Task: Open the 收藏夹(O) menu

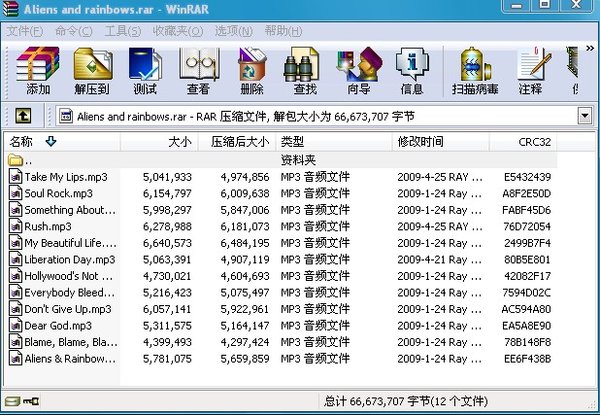Action: tap(178, 31)
